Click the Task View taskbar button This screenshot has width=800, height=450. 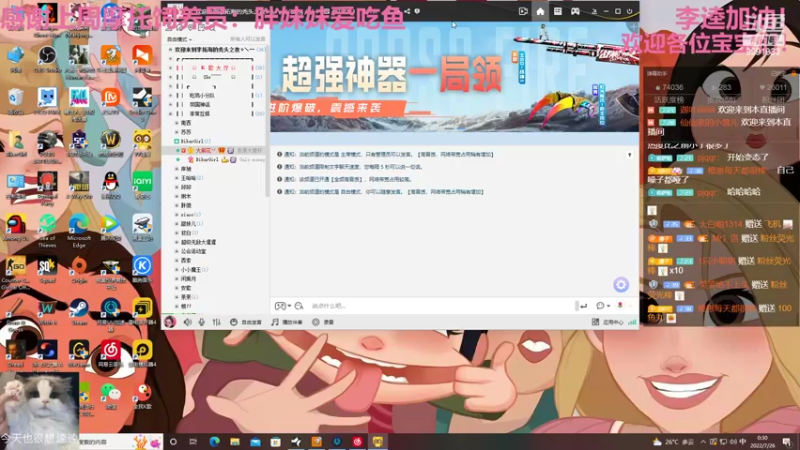[193, 441]
